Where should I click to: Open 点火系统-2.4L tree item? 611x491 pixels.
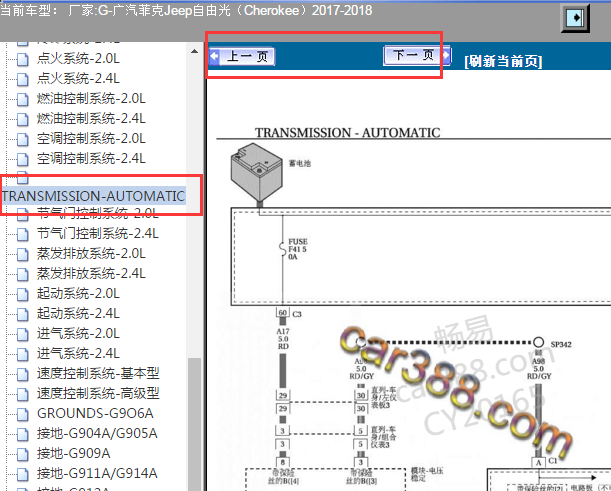tap(78, 78)
